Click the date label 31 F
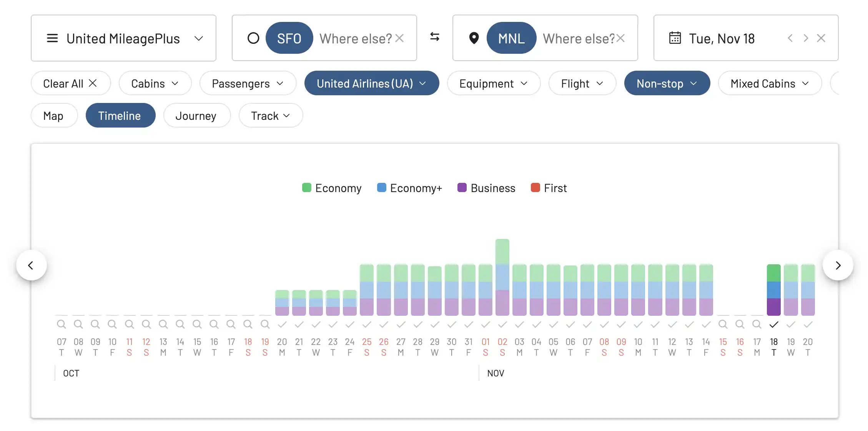The image size is (868, 431). [469, 347]
